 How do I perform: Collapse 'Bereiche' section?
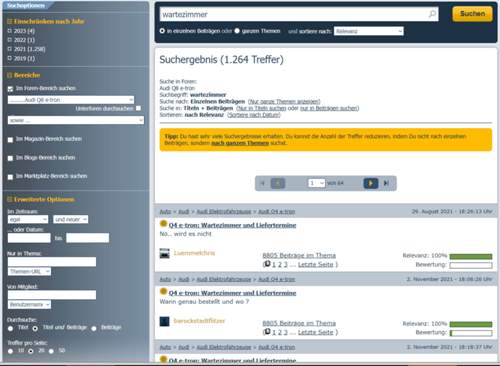pos(10,75)
